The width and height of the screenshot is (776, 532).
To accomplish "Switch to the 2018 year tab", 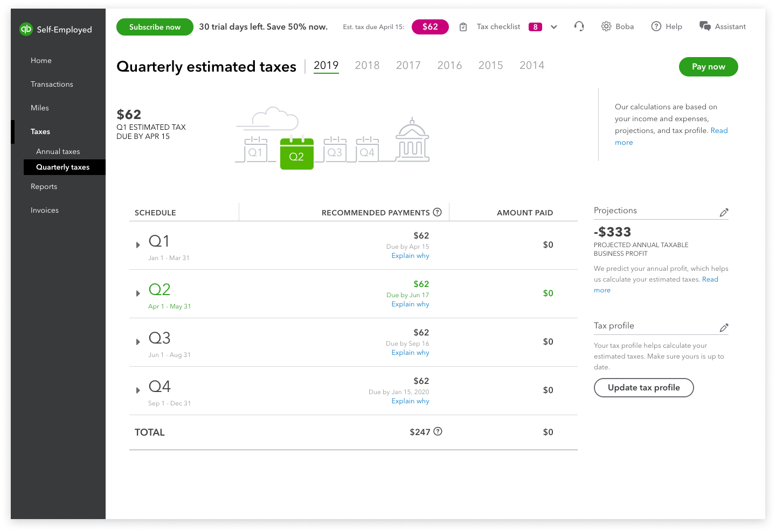I will [x=367, y=65].
